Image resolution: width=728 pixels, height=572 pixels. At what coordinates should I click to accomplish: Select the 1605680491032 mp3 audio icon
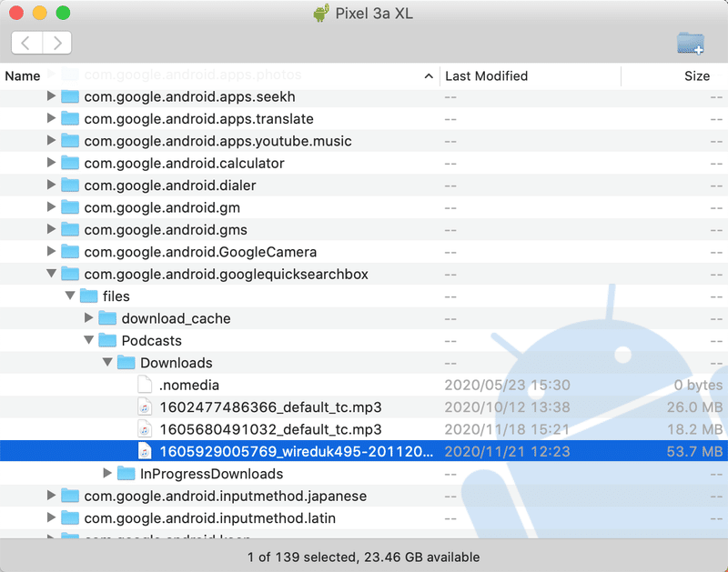click(x=145, y=429)
